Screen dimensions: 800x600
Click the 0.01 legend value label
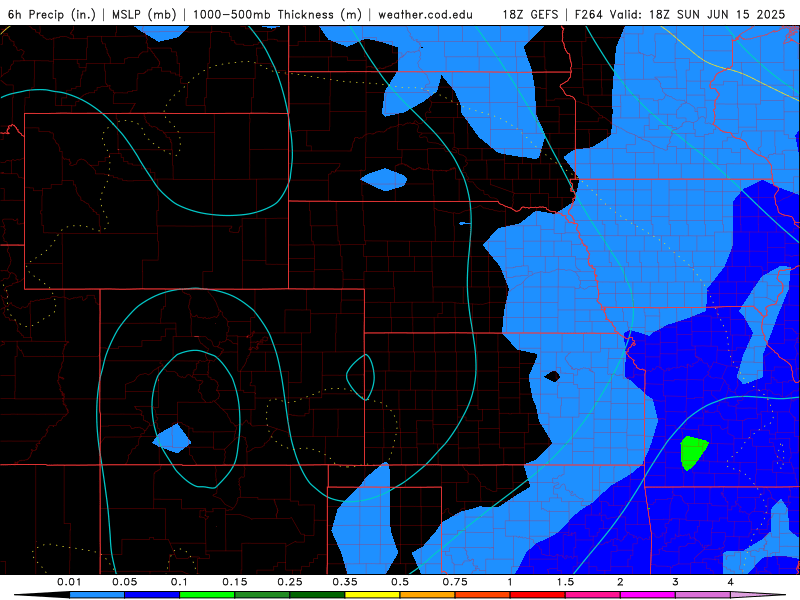pyautogui.click(x=69, y=582)
